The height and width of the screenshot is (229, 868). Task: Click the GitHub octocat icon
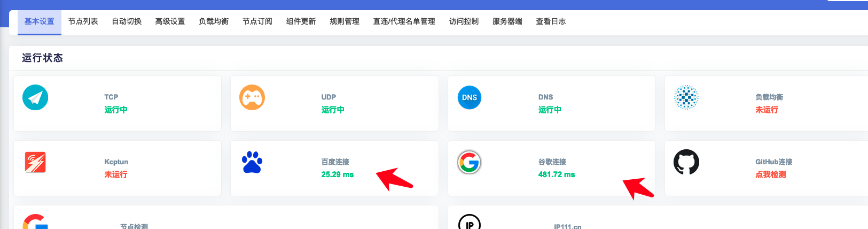click(686, 162)
